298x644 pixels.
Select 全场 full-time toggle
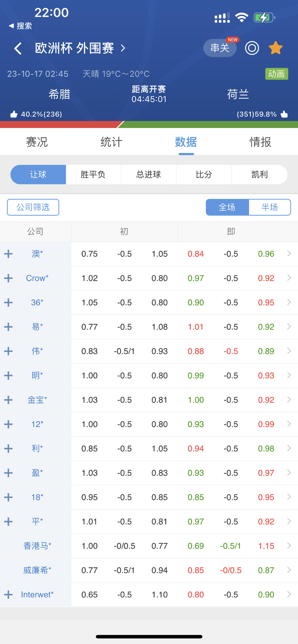[x=227, y=207]
